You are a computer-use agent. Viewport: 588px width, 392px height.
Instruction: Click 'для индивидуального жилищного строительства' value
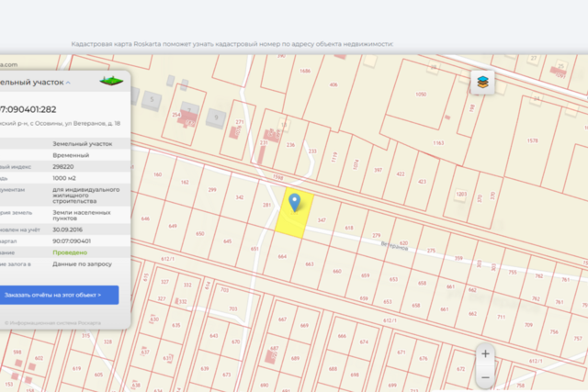[85, 196]
